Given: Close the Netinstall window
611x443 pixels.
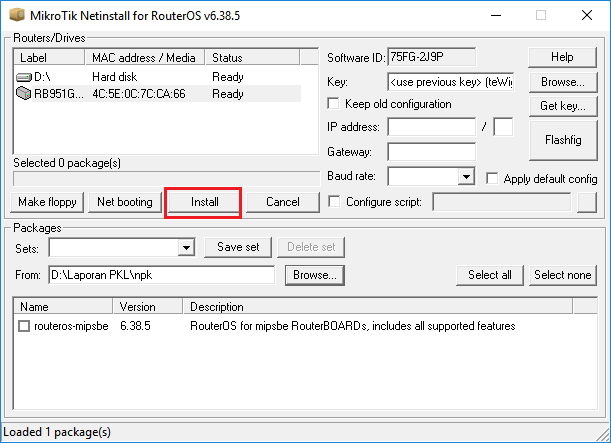Looking at the screenshot, I should click(x=587, y=15).
